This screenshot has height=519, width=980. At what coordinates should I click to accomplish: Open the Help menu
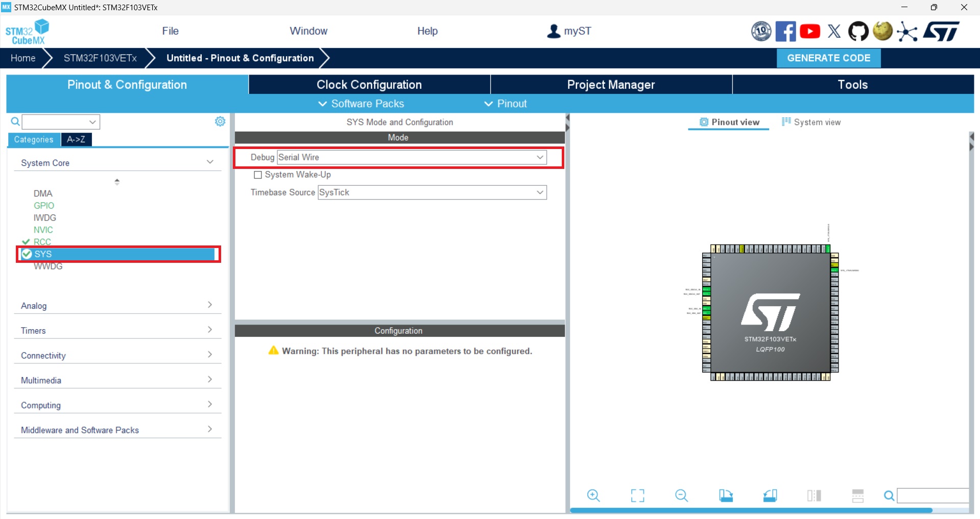coord(427,31)
